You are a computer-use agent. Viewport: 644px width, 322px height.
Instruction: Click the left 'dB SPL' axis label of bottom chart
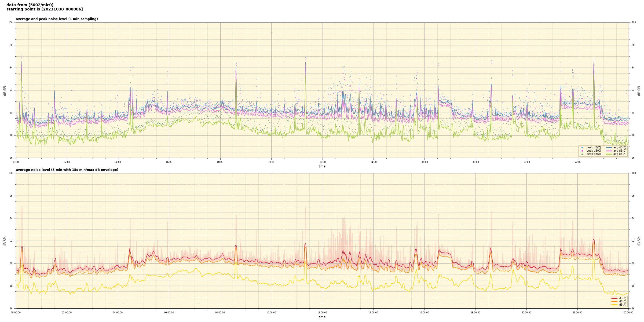coord(5,241)
